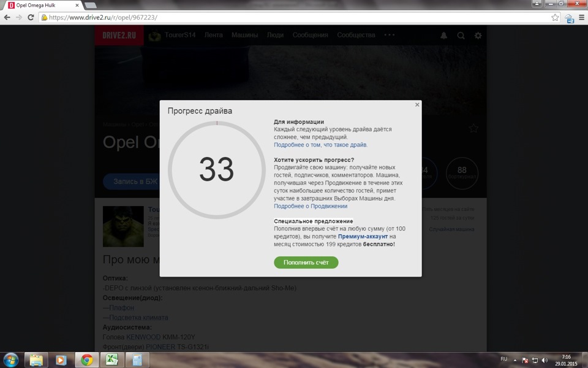This screenshot has width=588, height=368.
Task: Open the KENWOOD link
Action: click(x=143, y=337)
